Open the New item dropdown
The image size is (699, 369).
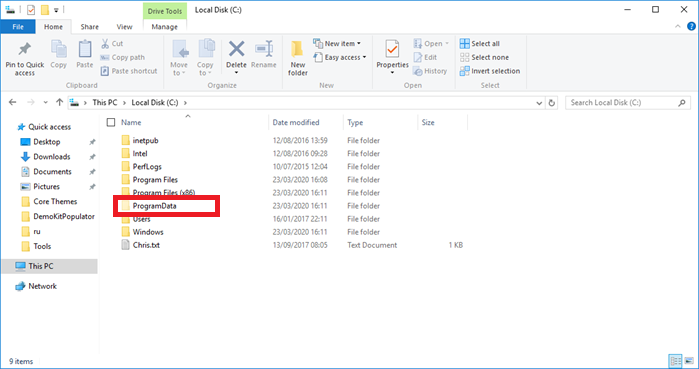(337, 44)
